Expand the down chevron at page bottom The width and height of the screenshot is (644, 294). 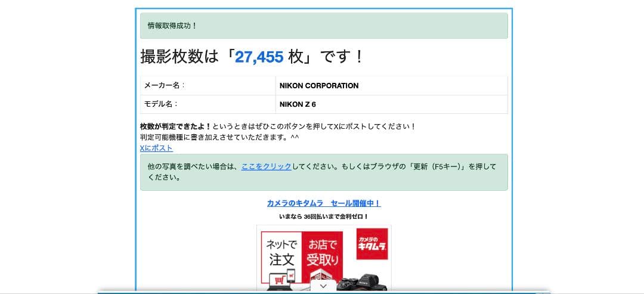click(x=323, y=286)
